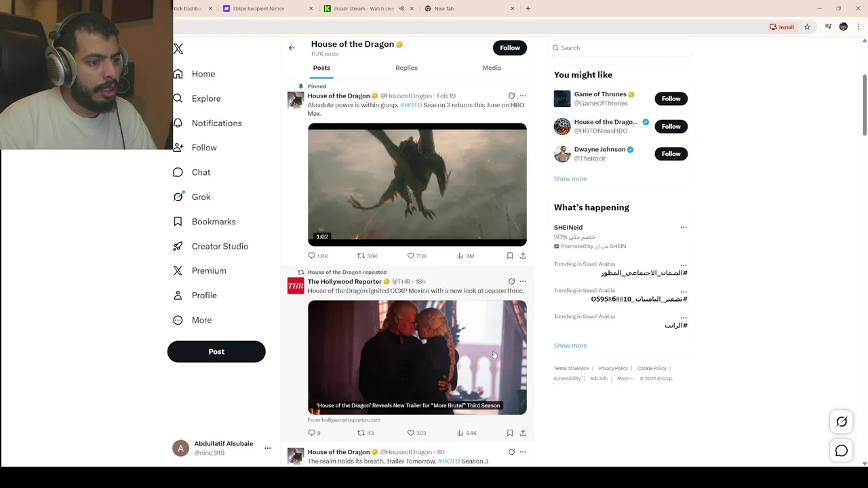Switch to the New Tab browser tab
Viewport: 868px width, 488px height.
[x=468, y=9]
